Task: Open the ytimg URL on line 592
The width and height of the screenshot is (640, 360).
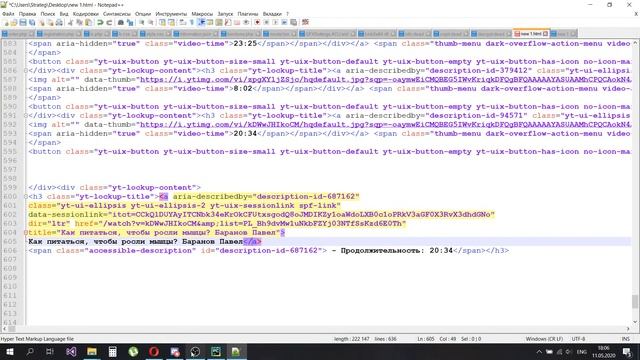Action: point(386,124)
